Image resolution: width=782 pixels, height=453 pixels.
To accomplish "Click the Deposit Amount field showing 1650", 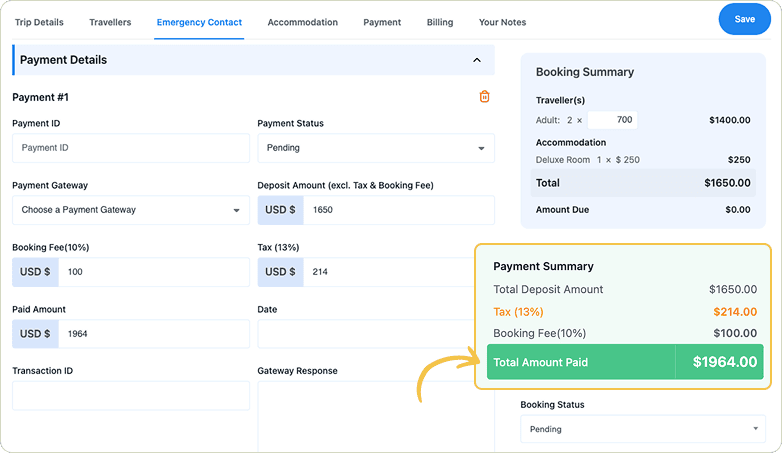I will point(398,210).
